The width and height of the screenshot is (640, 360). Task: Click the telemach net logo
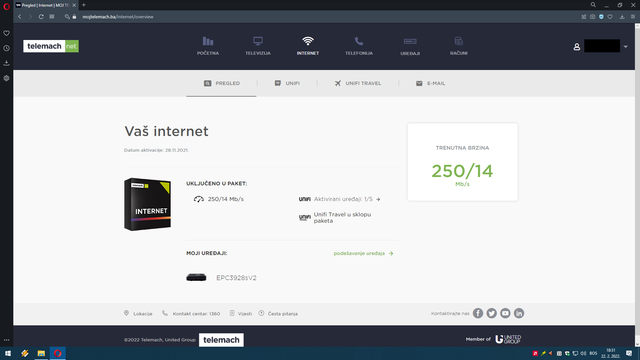point(51,46)
